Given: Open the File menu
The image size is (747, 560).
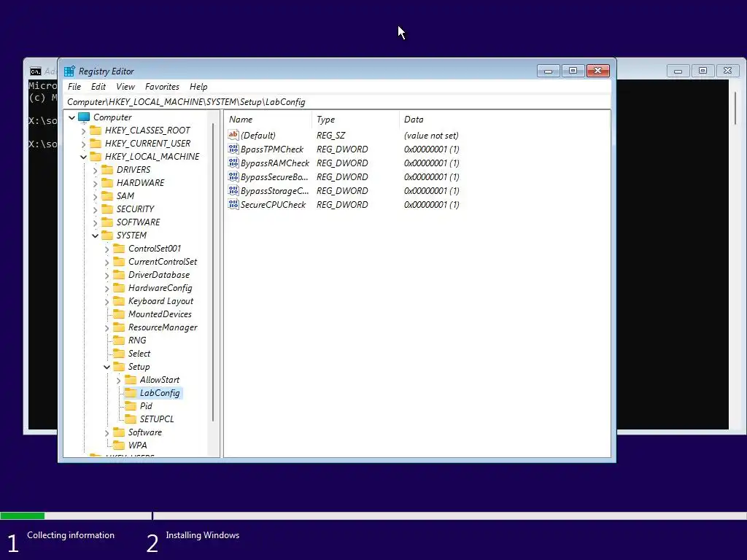Looking at the screenshot, I should (74, 87).
